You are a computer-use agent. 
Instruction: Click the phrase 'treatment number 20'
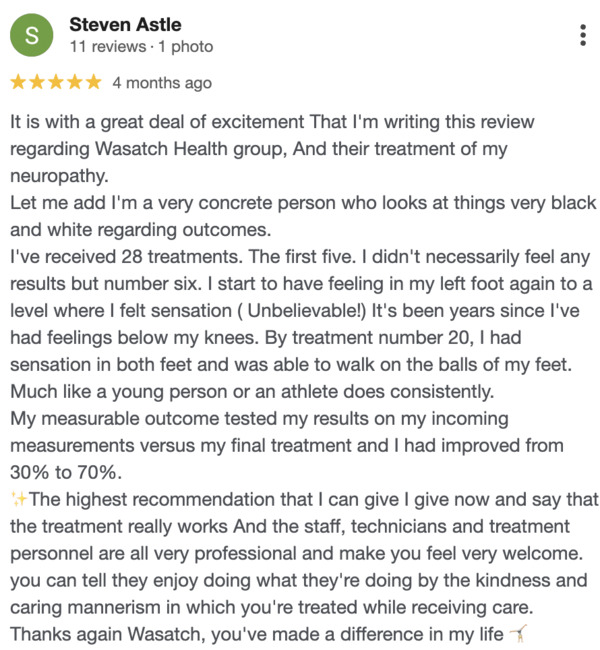pos(382,338)
